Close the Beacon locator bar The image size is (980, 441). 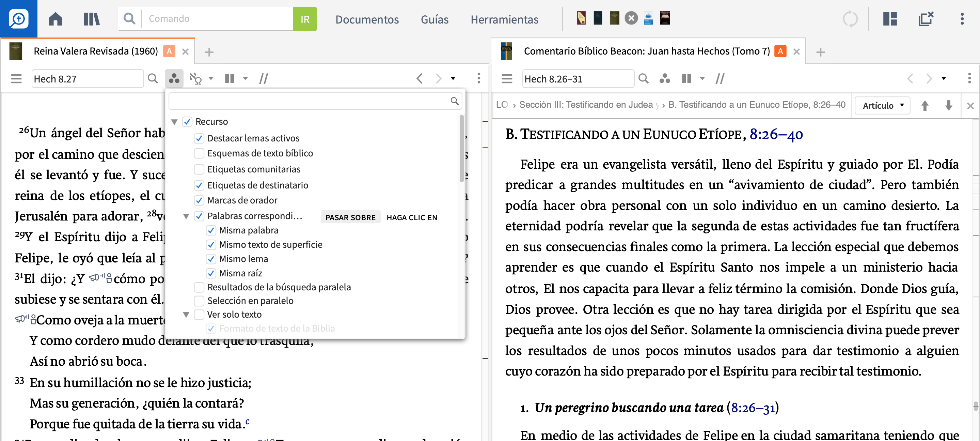pos(970,106)
